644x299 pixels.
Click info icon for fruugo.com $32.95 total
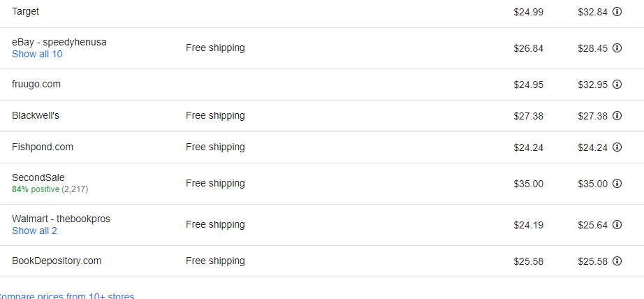point(617,85)
